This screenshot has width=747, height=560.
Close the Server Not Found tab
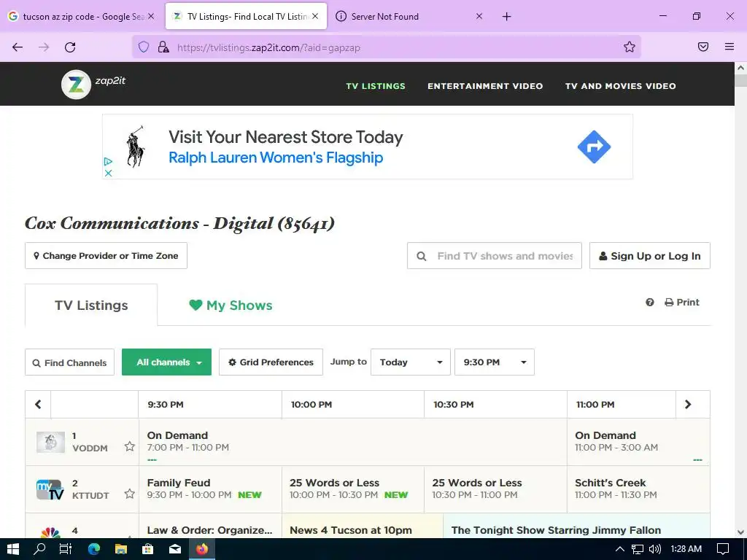[479, 16]
